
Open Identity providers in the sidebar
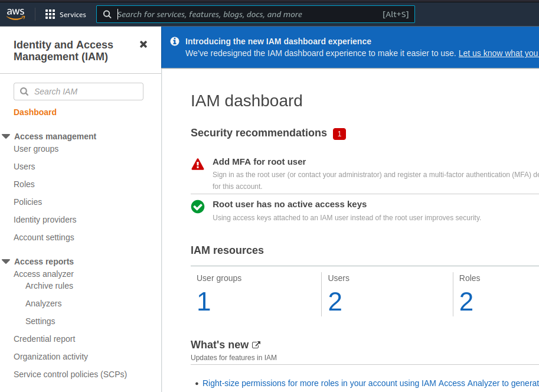tap(45, 220)
